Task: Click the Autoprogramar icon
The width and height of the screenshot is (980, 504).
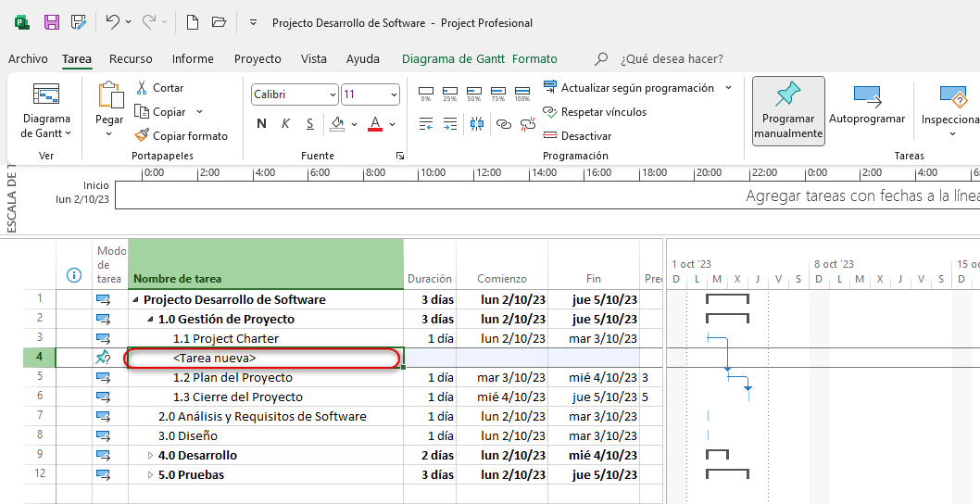Action: pos(866,96)
